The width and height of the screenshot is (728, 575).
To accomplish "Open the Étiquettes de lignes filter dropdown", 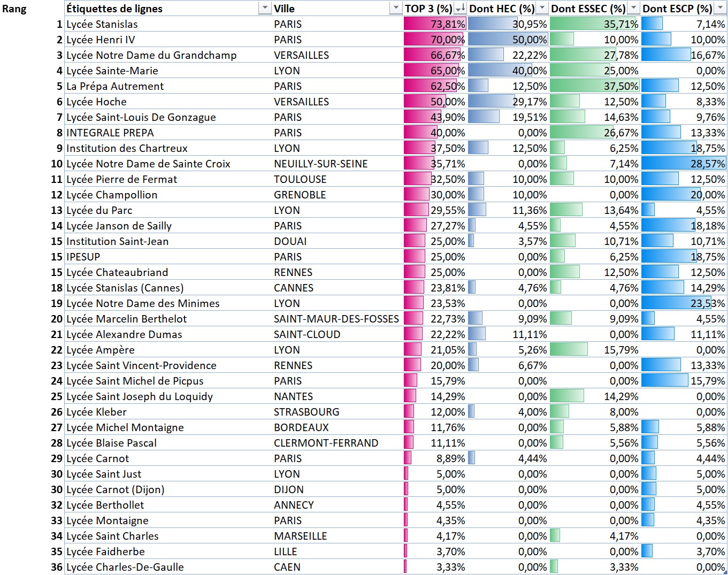I will point(264,9).
